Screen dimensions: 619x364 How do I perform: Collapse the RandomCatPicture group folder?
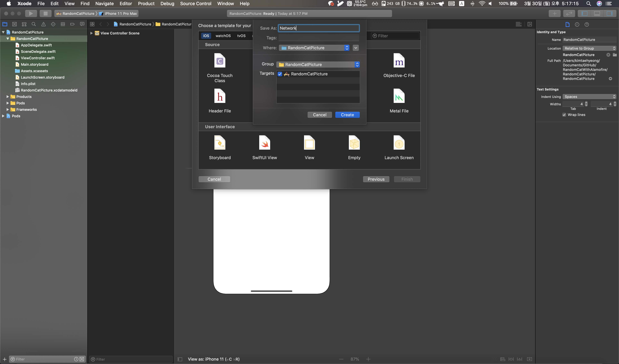click(x=8, y=38)
